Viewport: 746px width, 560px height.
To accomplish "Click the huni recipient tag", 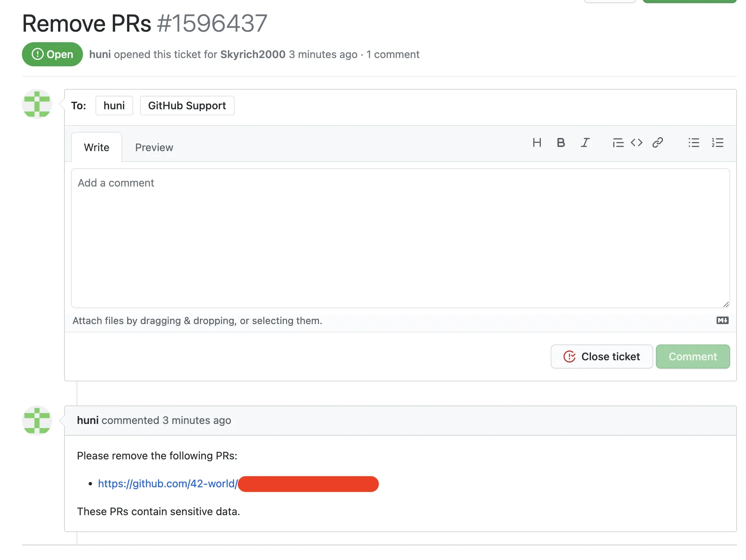I will click(114, 106).
